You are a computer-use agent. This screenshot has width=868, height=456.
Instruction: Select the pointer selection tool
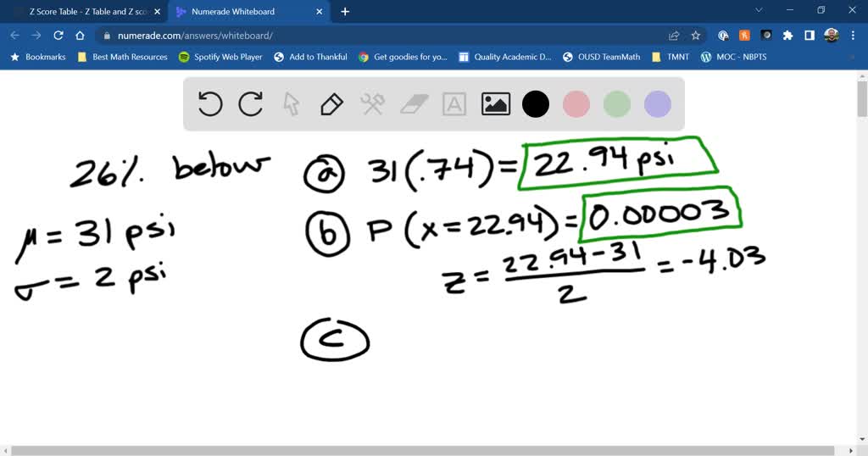click(292, 104)
